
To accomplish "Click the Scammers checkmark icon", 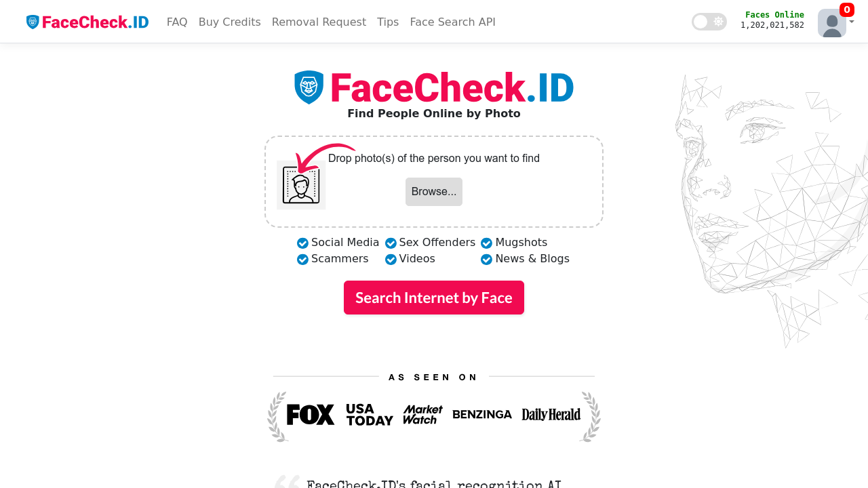I will 301,259.
